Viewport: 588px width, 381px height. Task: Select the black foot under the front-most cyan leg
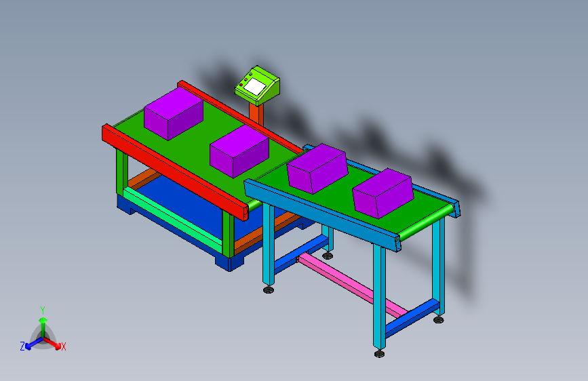pos(379,353)
